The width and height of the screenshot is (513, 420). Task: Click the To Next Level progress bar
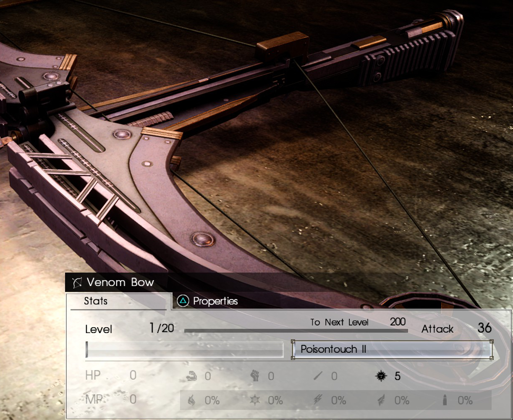[x=296, y=331]
